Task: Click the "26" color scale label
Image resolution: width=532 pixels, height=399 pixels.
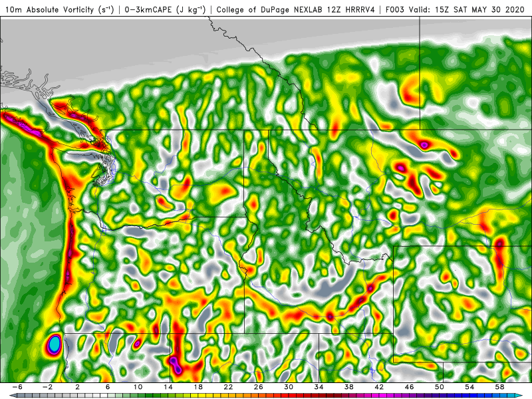Action: coord(258,387)
